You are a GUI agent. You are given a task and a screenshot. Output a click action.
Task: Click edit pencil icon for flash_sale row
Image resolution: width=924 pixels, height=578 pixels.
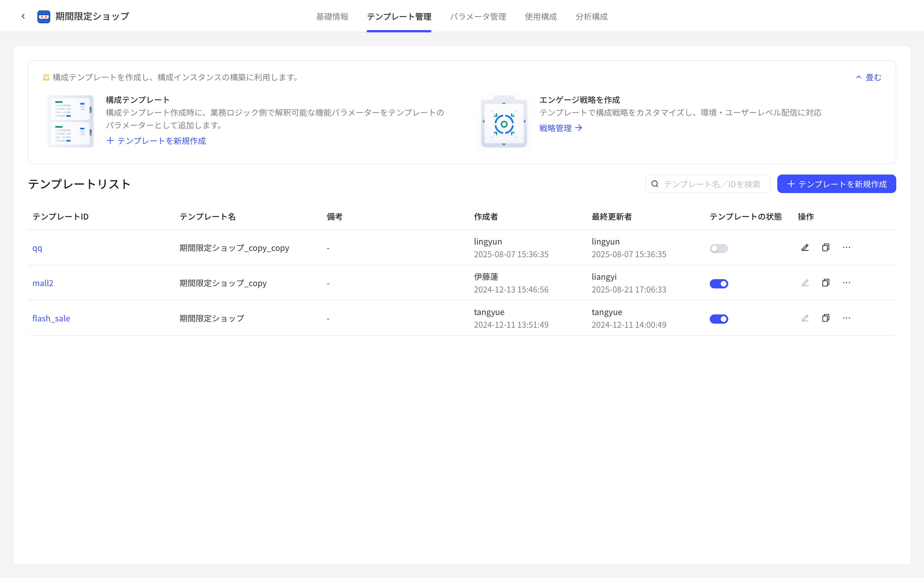coord(805,318)
